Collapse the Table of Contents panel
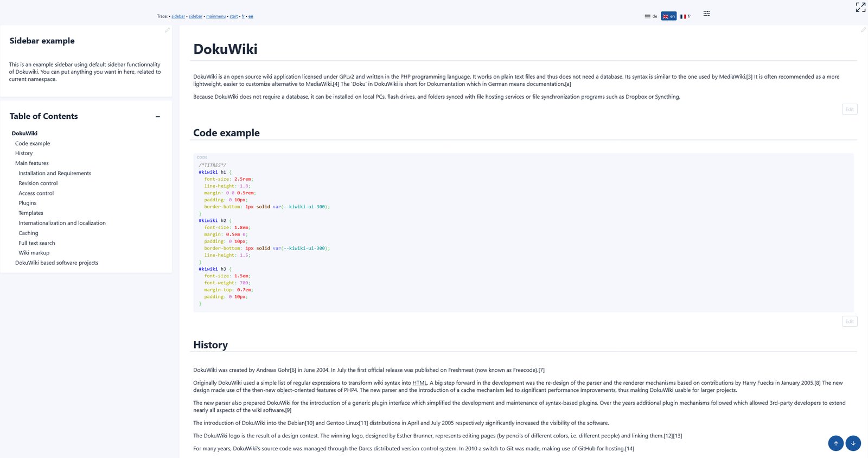868x458 pixels. 158,117
